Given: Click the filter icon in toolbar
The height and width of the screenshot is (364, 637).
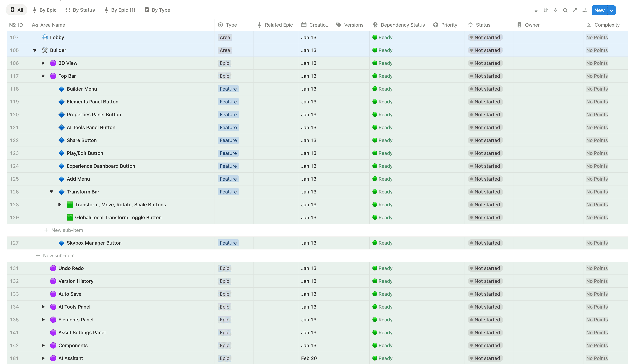Looking at the screenshot, I should 536,10.
